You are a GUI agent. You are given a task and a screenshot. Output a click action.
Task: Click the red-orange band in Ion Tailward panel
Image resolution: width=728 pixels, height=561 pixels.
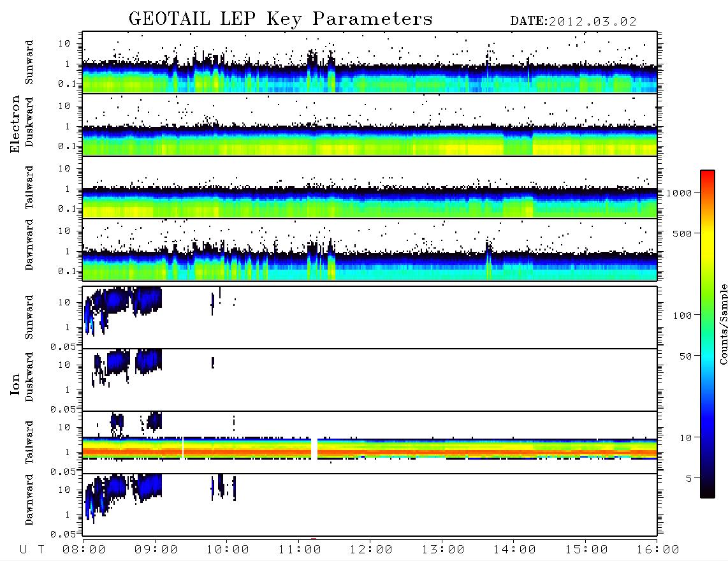pos(370,452)
